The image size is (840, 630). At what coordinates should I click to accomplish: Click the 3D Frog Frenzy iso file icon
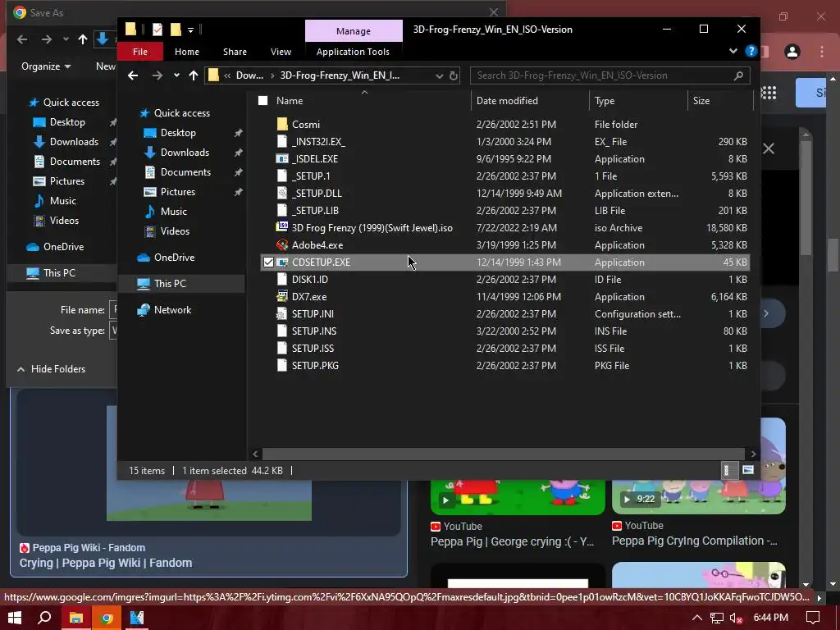(x=282, y=227)
